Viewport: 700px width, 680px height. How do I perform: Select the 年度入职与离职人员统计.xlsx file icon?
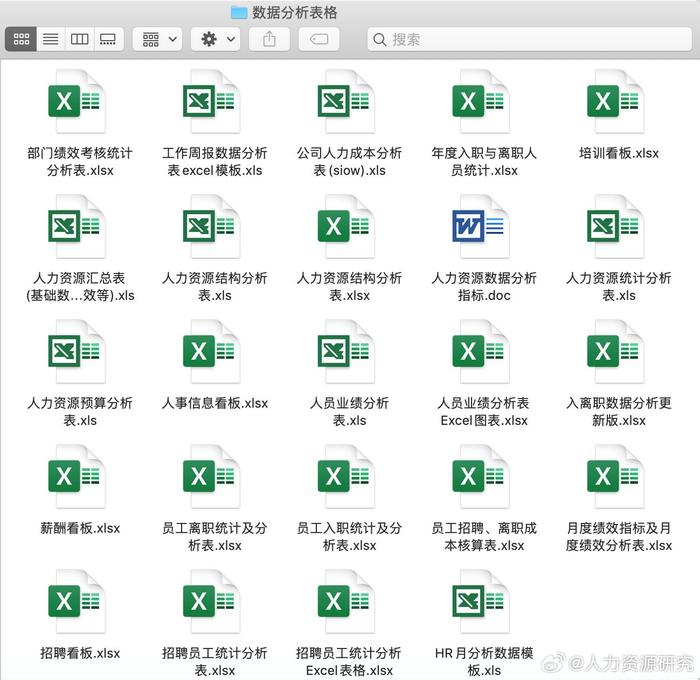[x=481, y=102]
